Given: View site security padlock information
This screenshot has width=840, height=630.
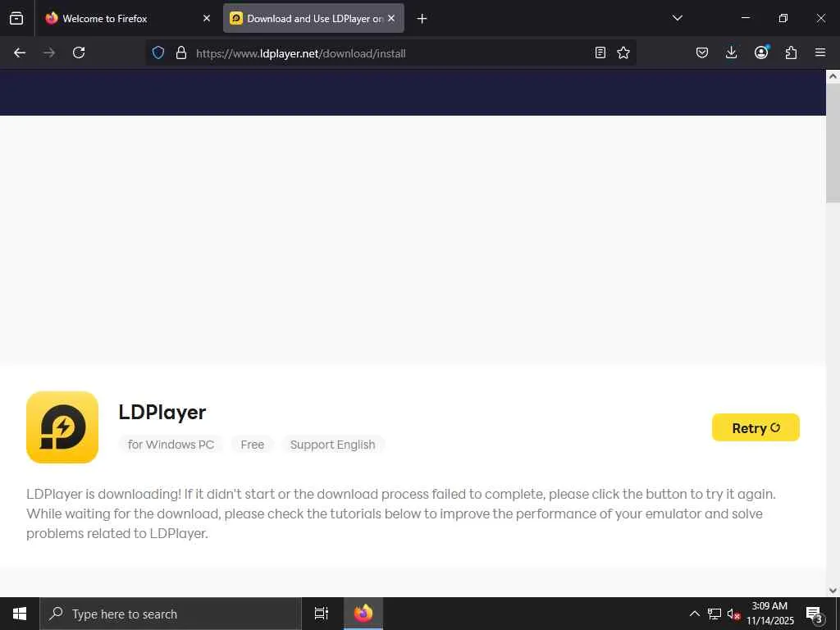Looking at the screenshot, I should pos(181,52).
